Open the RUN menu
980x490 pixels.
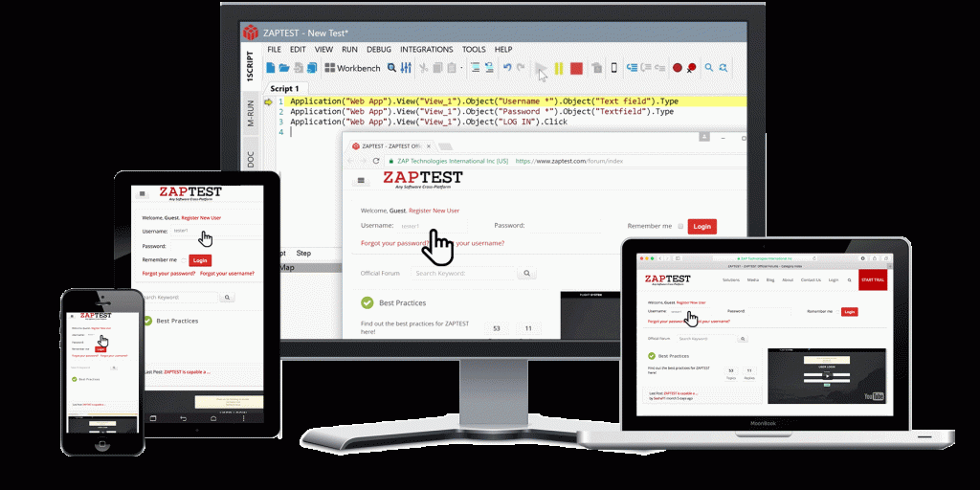pyautogui.click(x=350, y=50)
